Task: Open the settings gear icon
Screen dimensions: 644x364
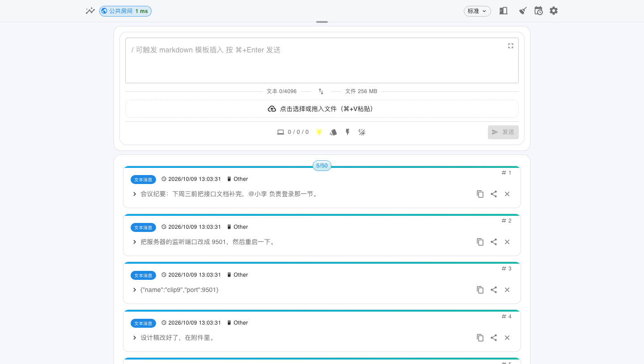Action: click(x=554, y=11)
